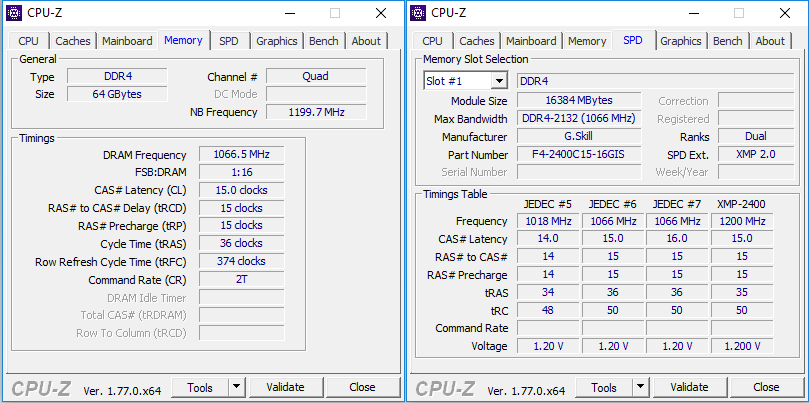Click Manufacturer G.Skill value
Viewport: 809px width, 403px height.
pyautogui.click(x=579, y=136)
